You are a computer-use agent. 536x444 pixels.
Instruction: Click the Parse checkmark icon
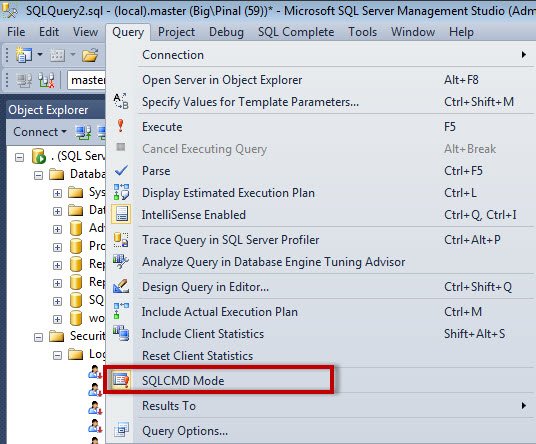pos(121,170)
